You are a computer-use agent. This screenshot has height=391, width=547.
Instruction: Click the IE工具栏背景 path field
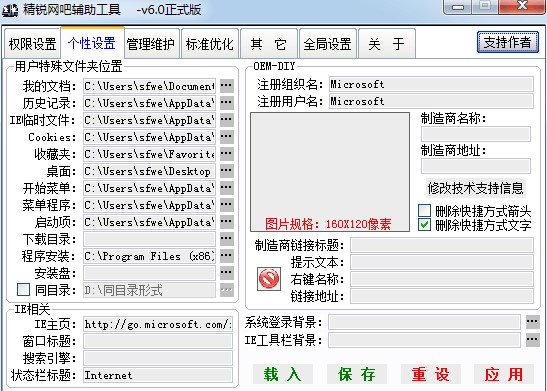pos(425,339)
